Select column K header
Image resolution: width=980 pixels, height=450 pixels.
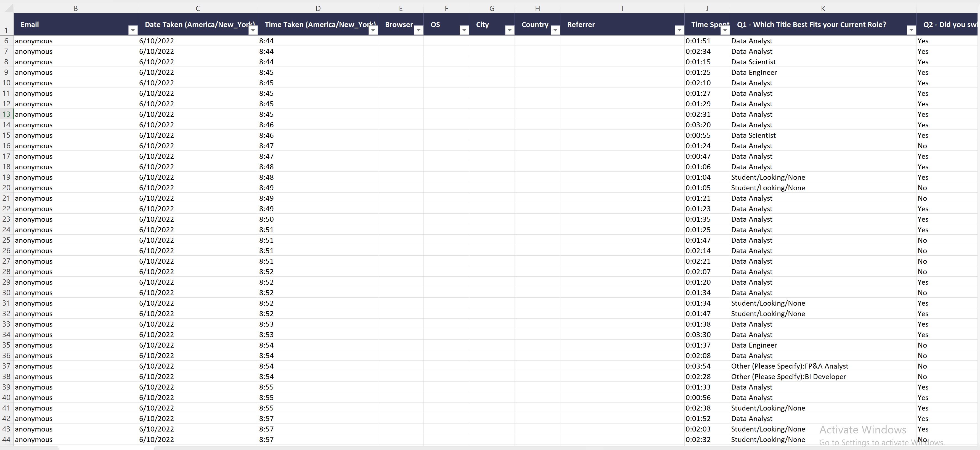[x=823, y=8]
